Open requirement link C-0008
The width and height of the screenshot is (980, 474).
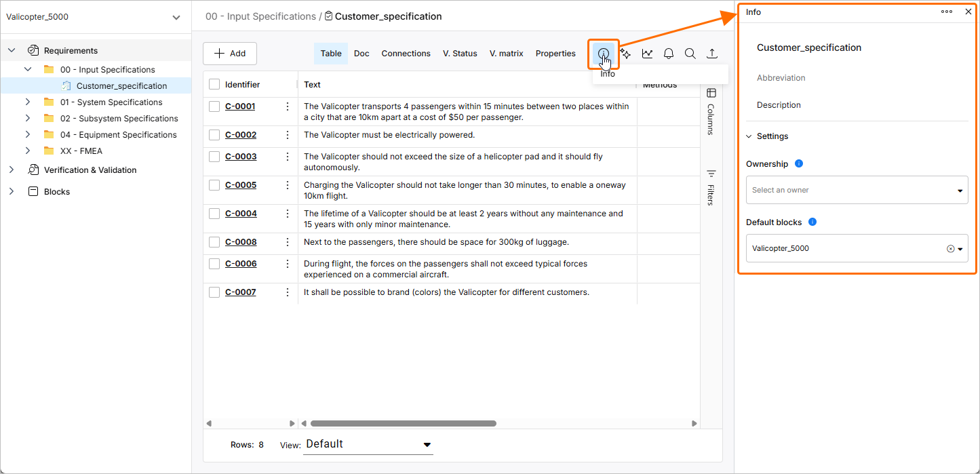click(241, 242)
